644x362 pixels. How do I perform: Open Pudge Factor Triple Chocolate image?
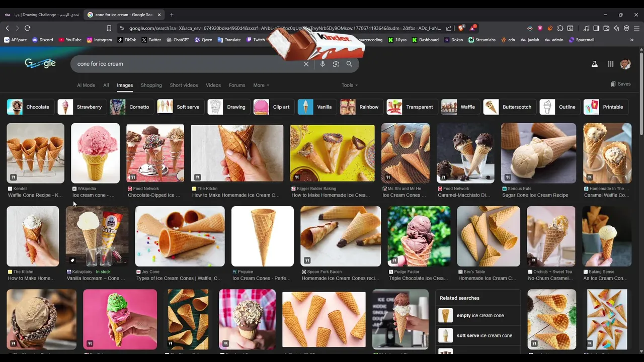pyautogui.click(x=419, y=236)
